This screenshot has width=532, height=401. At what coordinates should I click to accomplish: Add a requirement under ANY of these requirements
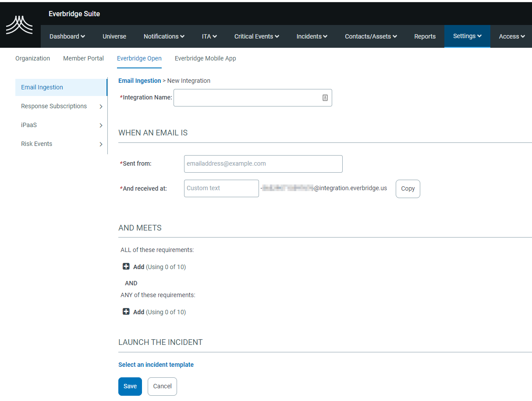(x=138, y=312)
